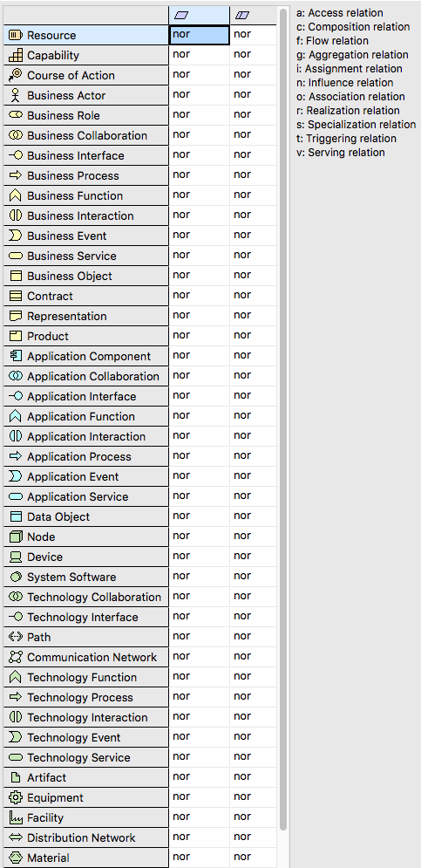
Task: Click the Artifact row second-column cell
Action: (x=254, y=777)
